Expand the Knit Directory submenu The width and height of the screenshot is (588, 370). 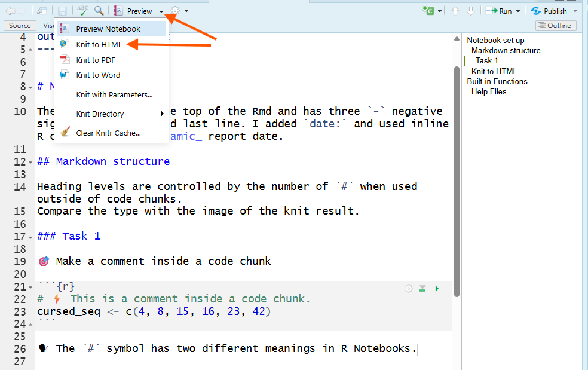click(x=112, y=114)
